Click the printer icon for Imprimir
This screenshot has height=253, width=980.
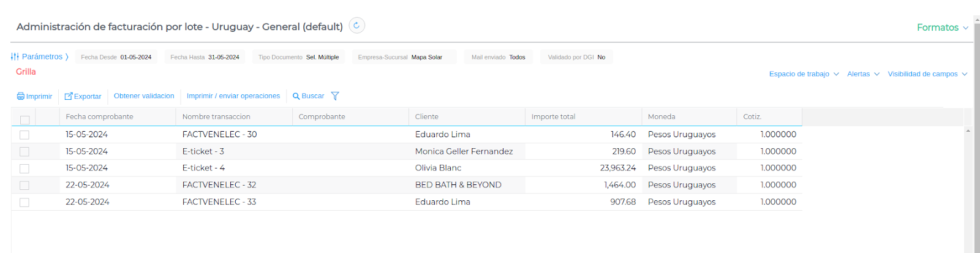[x=21, y=96]
